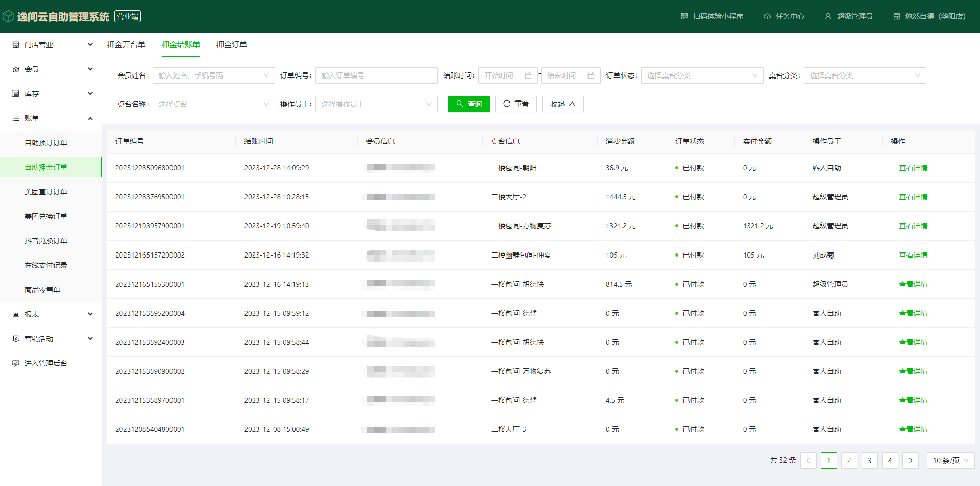Open the 会员姓名 dropdown
The width and height of the screenshot is (980, 486).
tap(214, 75)
